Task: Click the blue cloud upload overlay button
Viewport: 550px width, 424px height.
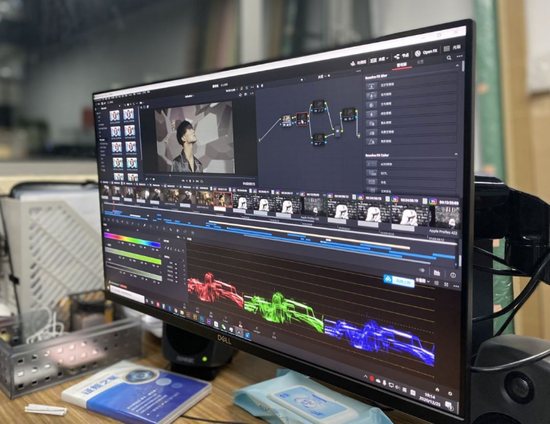Action: tap(399, 280)
